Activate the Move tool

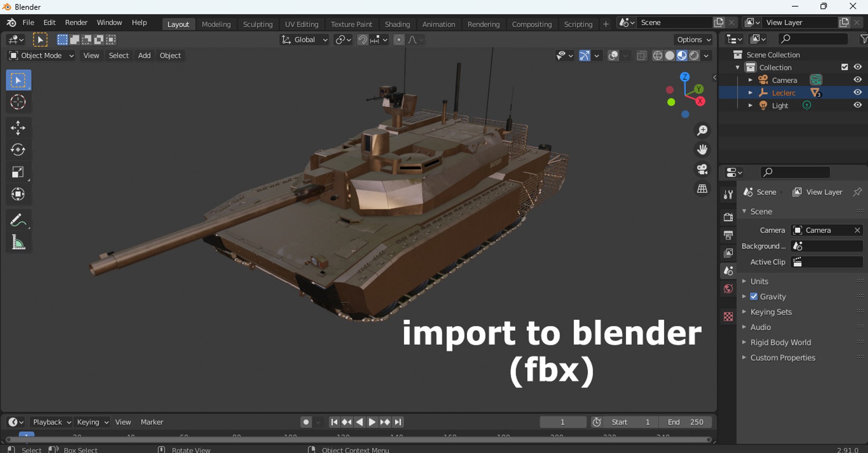tap(18, 128)
